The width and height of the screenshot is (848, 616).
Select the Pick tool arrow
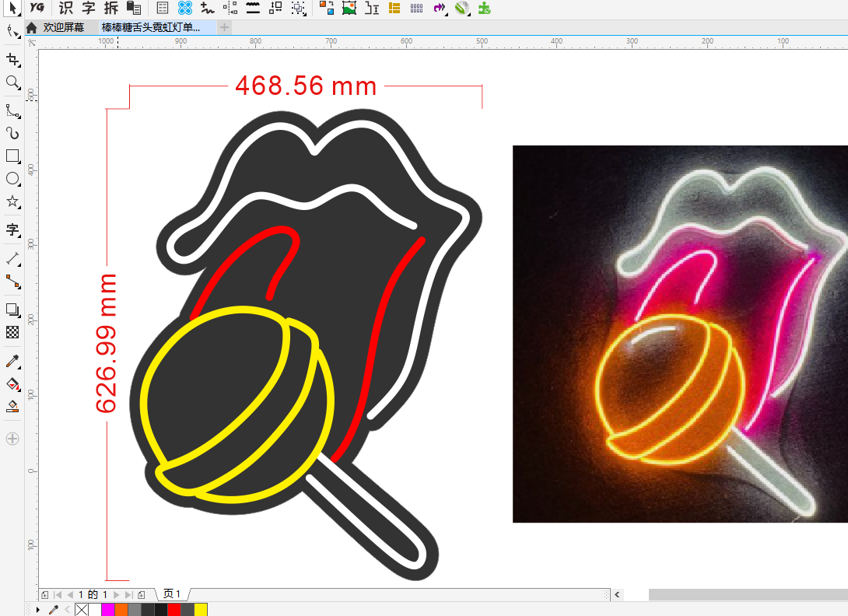click(x=12, y=8)
